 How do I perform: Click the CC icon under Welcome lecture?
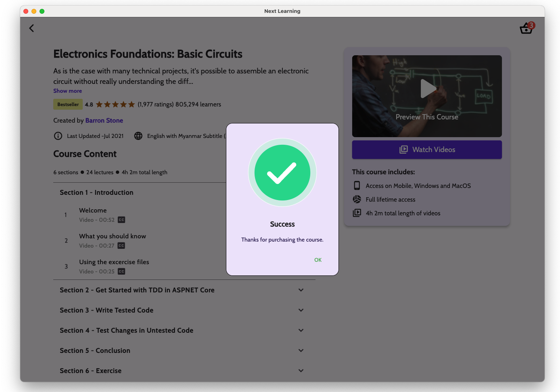pos(121,220)
